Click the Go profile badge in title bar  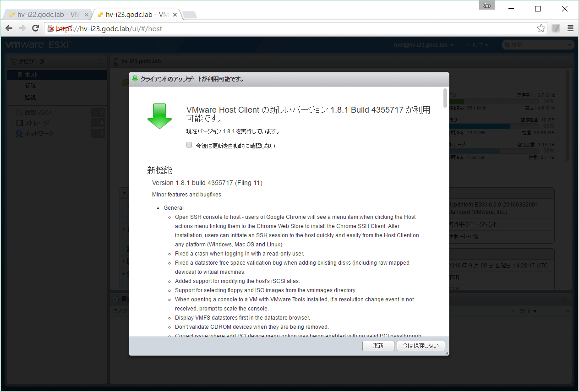tap(487, 5)
